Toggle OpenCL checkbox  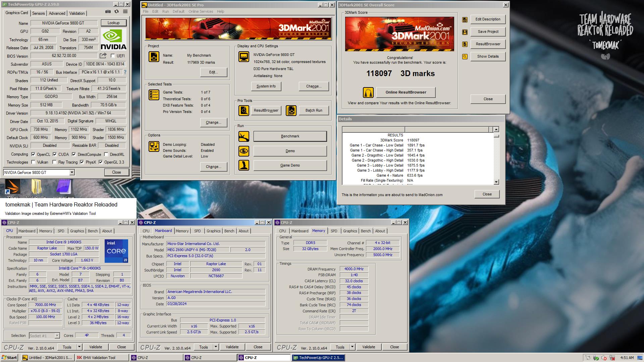pyautogui.click(x=33, y=155)
